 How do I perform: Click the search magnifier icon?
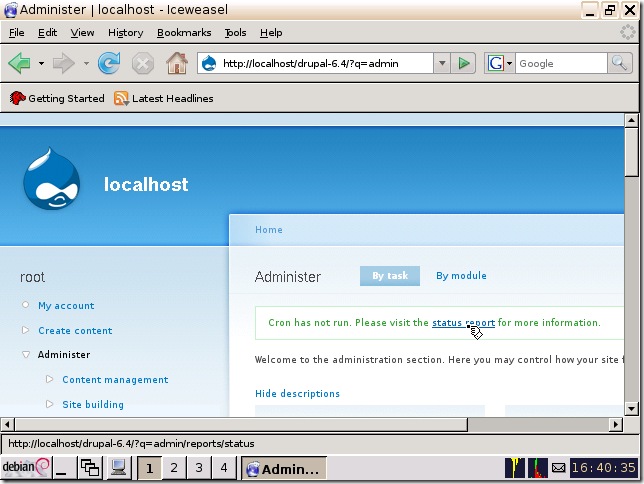(x=619, y=63)
